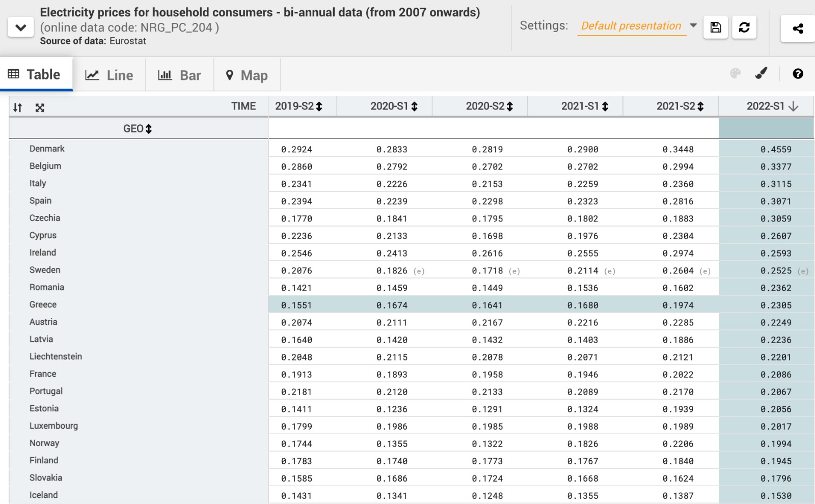Click the save settings floppy disk icon

pyautogui.click(x=715, y=27)
